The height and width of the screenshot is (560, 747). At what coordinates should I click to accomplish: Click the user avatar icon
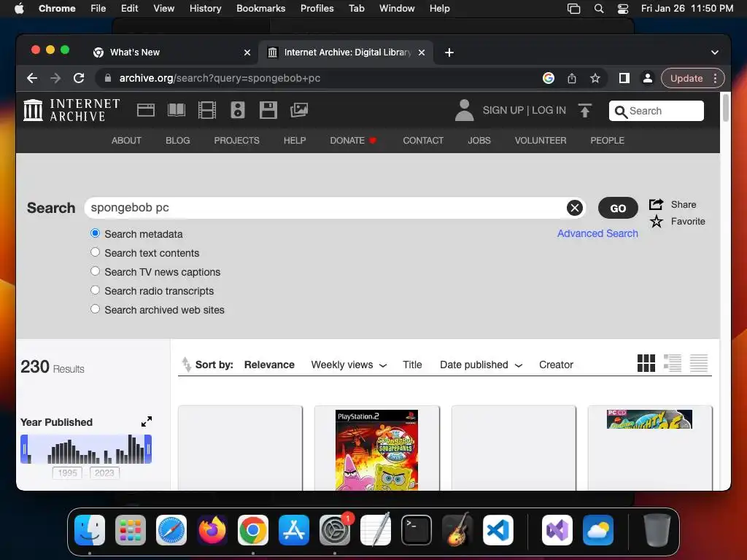[464, 110]
